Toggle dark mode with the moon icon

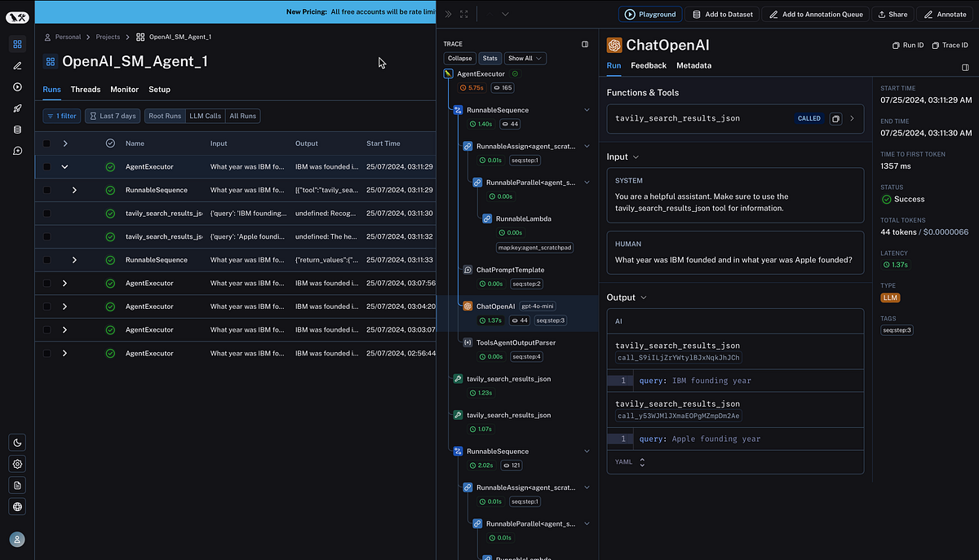(x=17, y=443)
